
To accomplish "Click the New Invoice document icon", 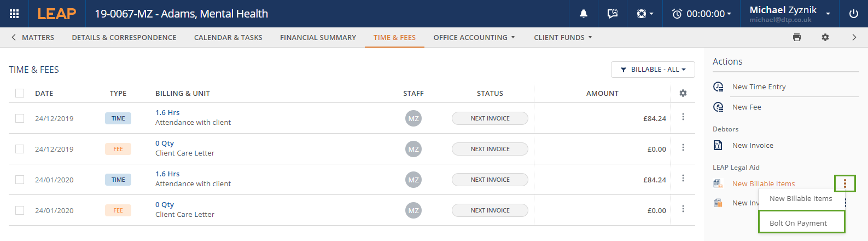I will 718,145.
